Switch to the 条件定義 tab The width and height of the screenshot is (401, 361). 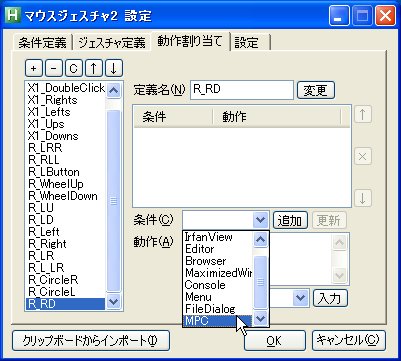click(42, 43)
